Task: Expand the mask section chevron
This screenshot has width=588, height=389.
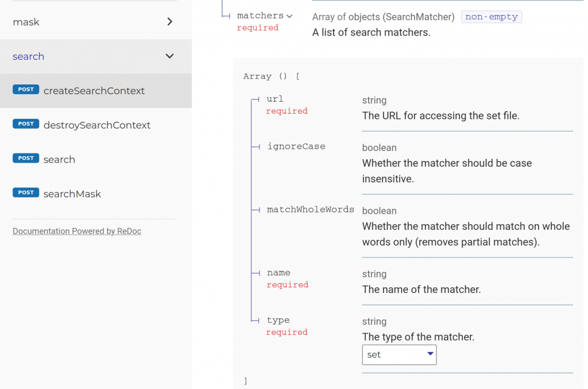Action: (x=169, y=22)
